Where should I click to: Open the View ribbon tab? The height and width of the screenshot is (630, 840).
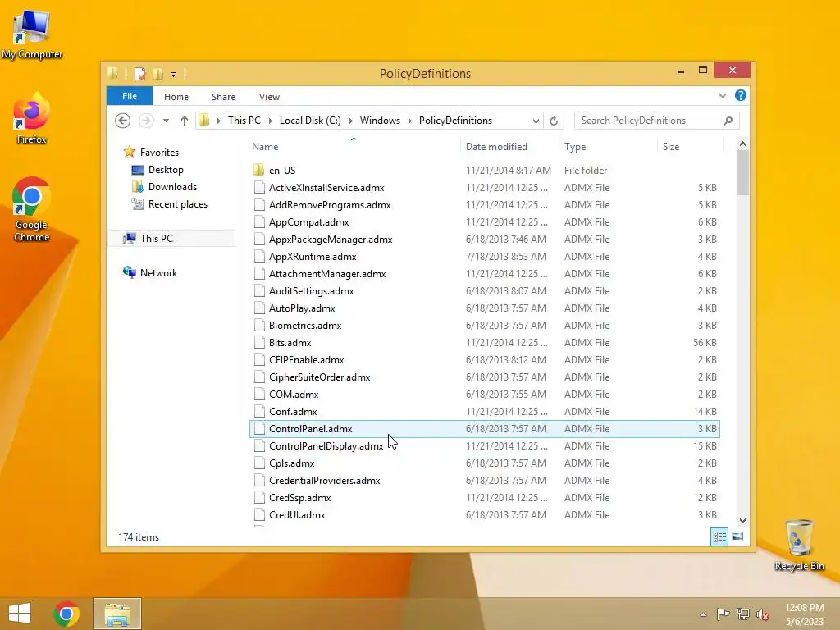click(x=269, y=97)
